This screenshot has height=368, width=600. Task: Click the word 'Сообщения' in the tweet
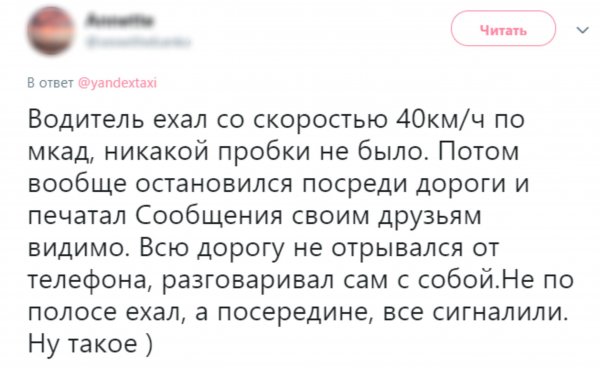[209, 216]
